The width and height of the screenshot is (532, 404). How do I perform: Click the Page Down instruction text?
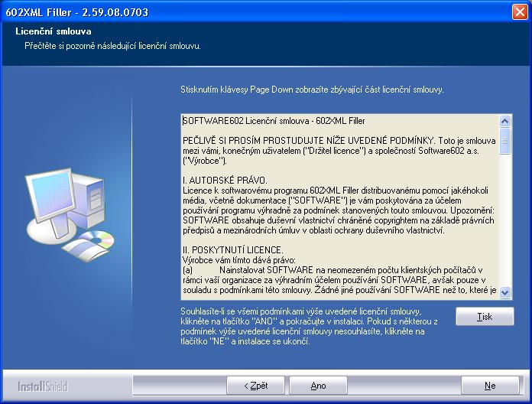click(x=312, y=90)
